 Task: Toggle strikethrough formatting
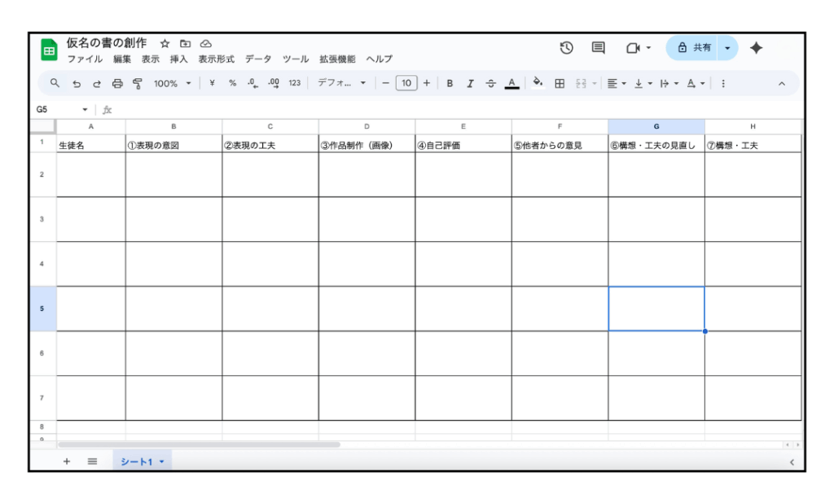[x=490, y=83]
